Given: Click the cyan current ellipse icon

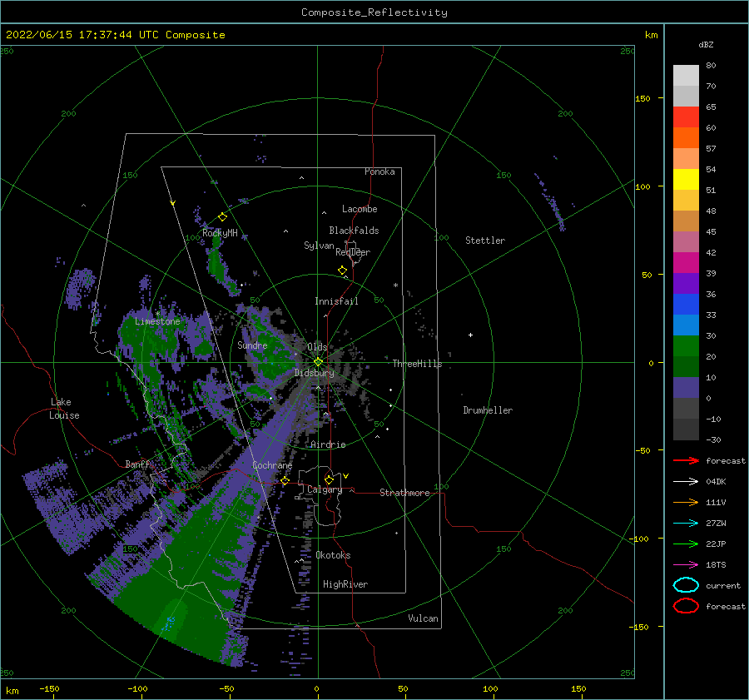Looking at the screenshot, I should click(686, 585).
